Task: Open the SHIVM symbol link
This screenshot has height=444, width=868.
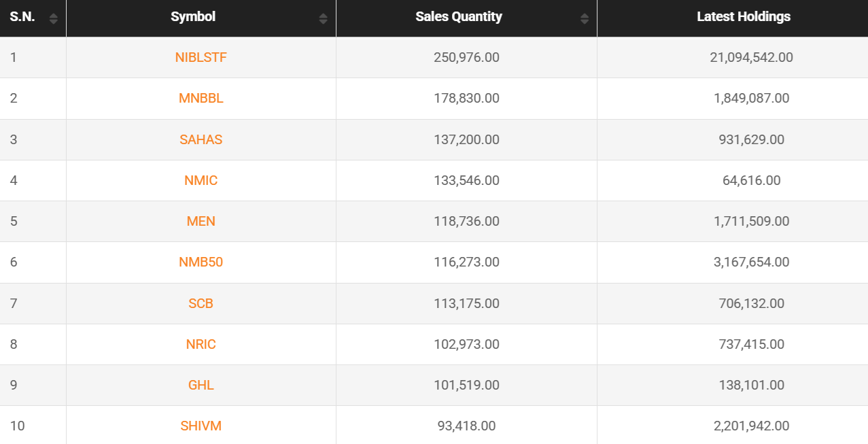Action: pyautogui.click(x=201, y=426)
